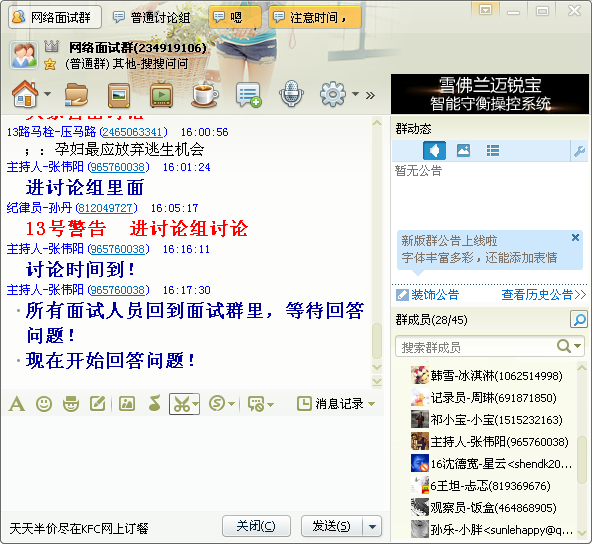Expand the 消息记录 dropdown arrow
592x544 pixels.
(372, 404)
